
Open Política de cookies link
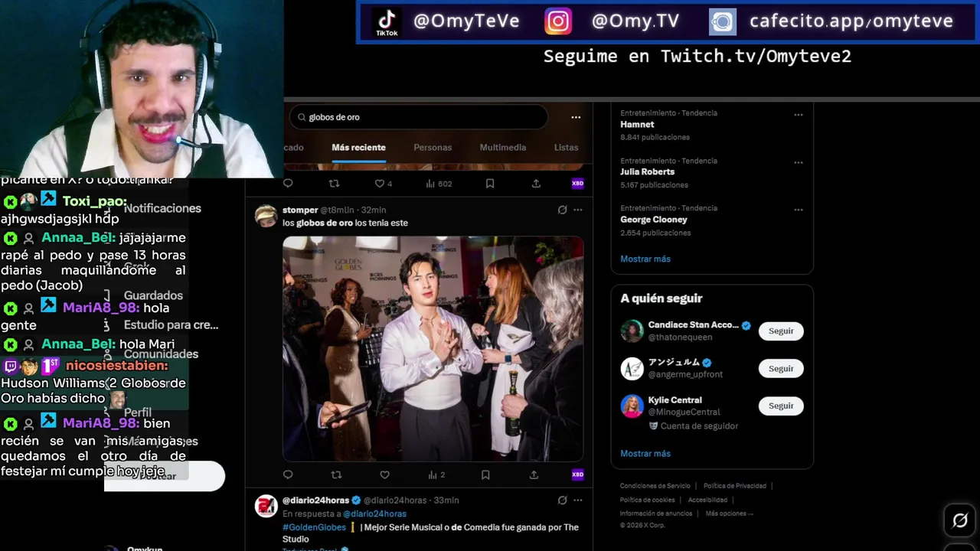(x=647, y=500)
